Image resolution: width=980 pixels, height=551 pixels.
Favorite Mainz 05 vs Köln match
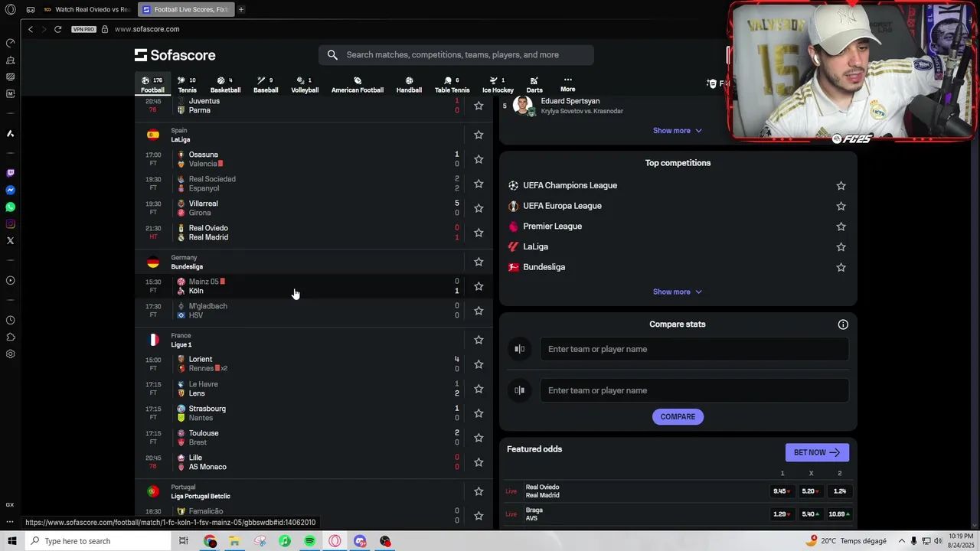[x=479, y=286]
